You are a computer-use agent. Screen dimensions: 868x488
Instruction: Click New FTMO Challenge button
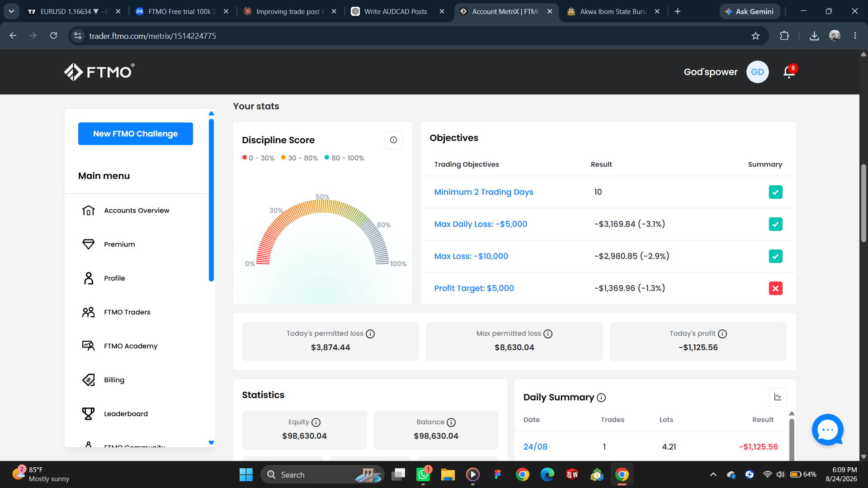point(136,134)
